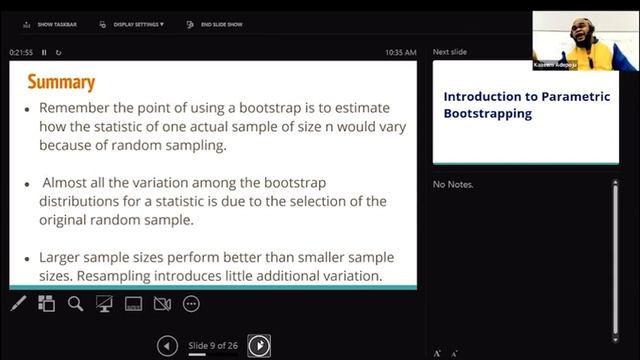Image resolution: width=640 pixels, height=360 pixels.
Task: Click the next slide preview thumbnail
Action: point(526,112)
